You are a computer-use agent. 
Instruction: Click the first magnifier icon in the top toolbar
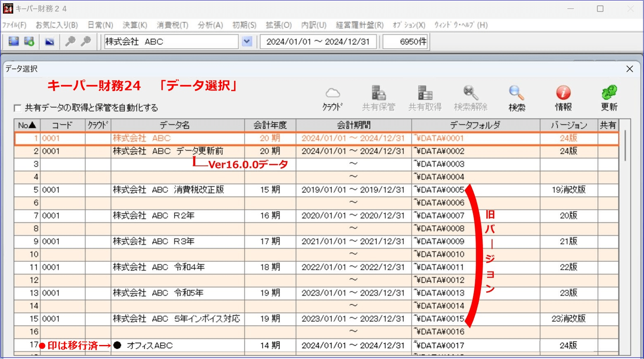70,41
